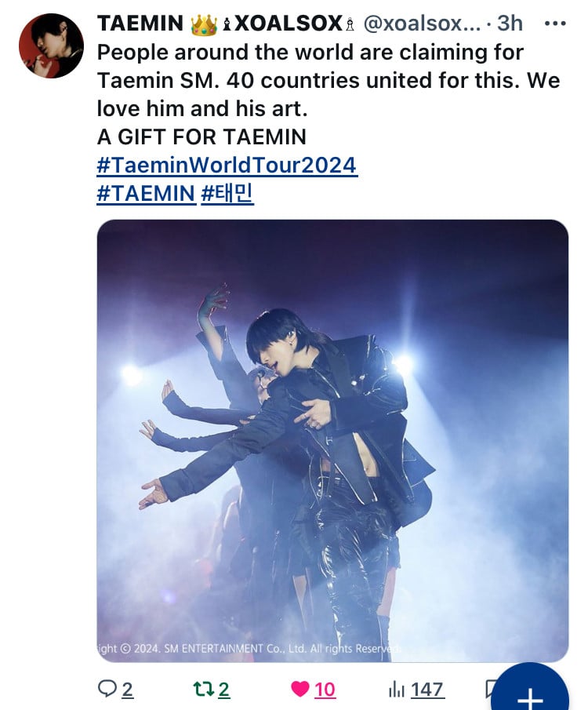Open the concert photo attachment
588x710 pixels.
332,440
